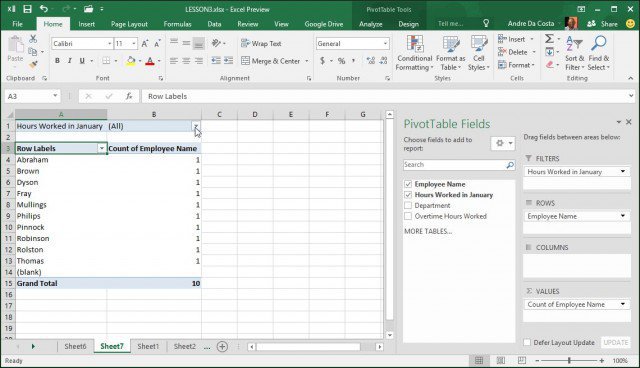Switch to Sheet6 worksheet tab
This screenshot has width=640, height=368.
pyautogui.click(x=75, y=346)
